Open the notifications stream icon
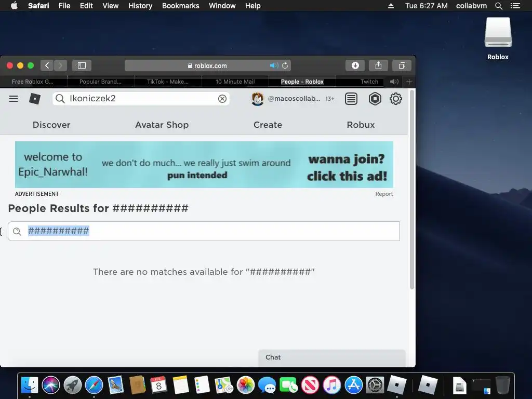Image resolution: width=532 pixels, height=399 pixels. coord(351,99)
